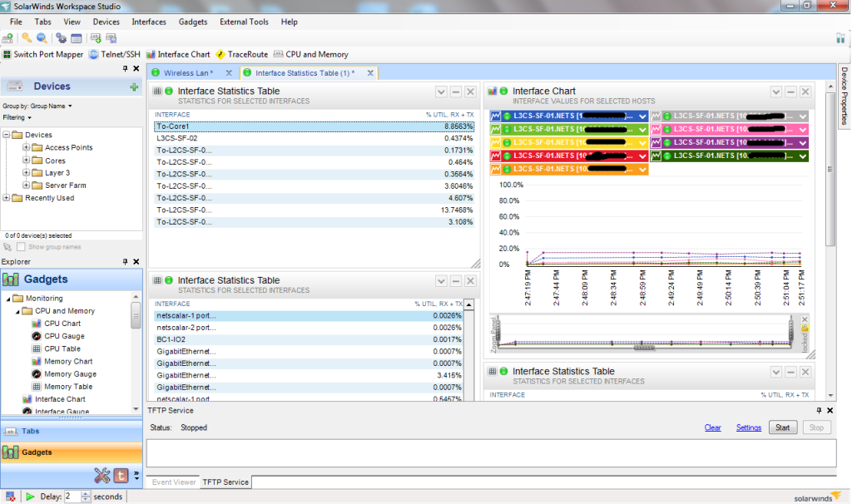
Task: Open the Telnet/SSH tool
Action: (x=114, y=54)
